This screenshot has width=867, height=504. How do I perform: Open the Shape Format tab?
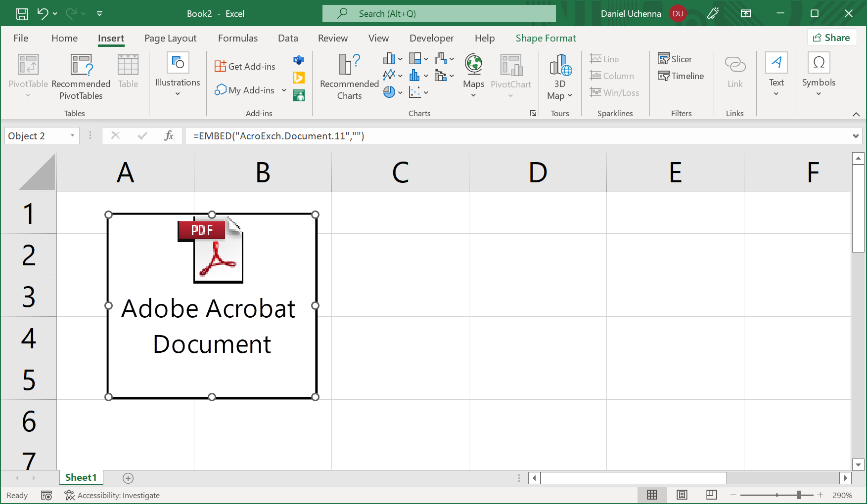tap(546, 38)
